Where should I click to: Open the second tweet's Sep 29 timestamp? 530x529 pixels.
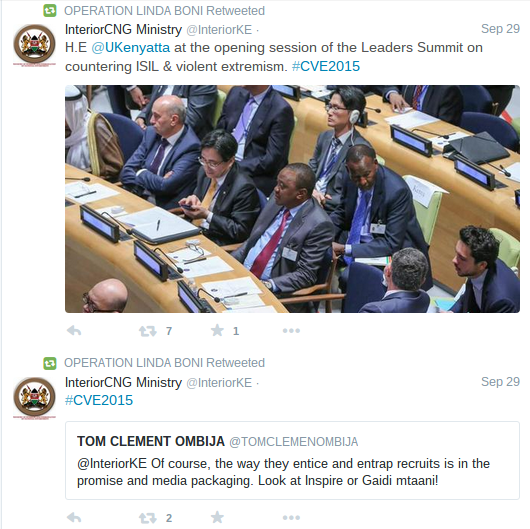point(500,382)
